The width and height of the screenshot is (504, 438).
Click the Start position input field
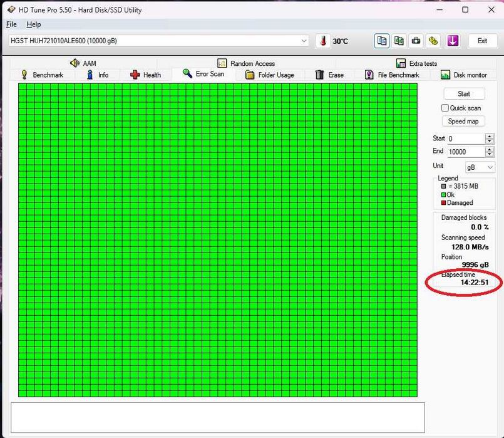coord(466,138)
